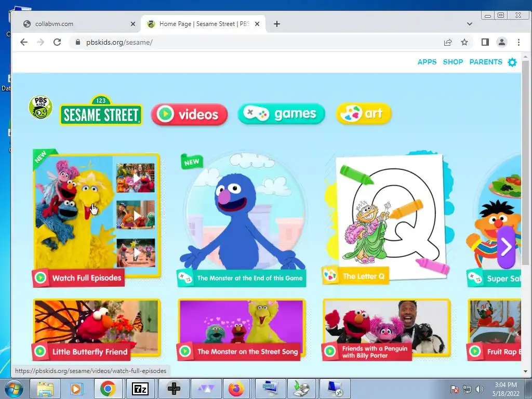Share this page icon in address bar
Image resolution: width=532 pixels, height=399 pixels.
448,42
